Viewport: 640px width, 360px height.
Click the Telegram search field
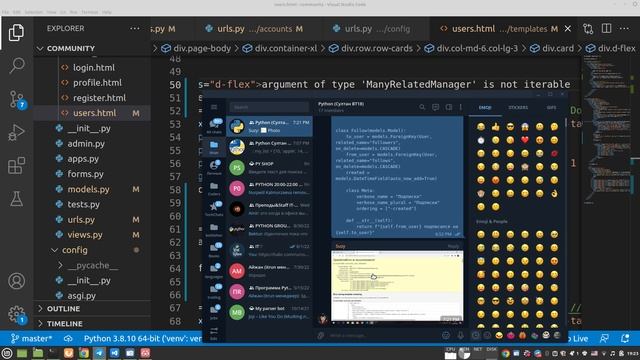click(x=269, y=107)
